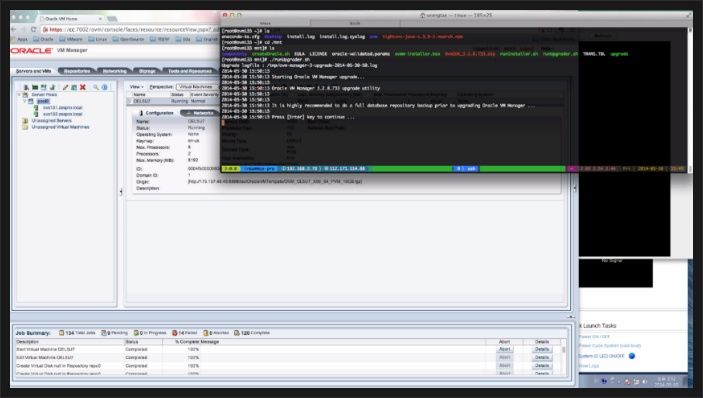Open the Linux bookmark folder
The width and height of the screenshot is (703, 398).
97,39
